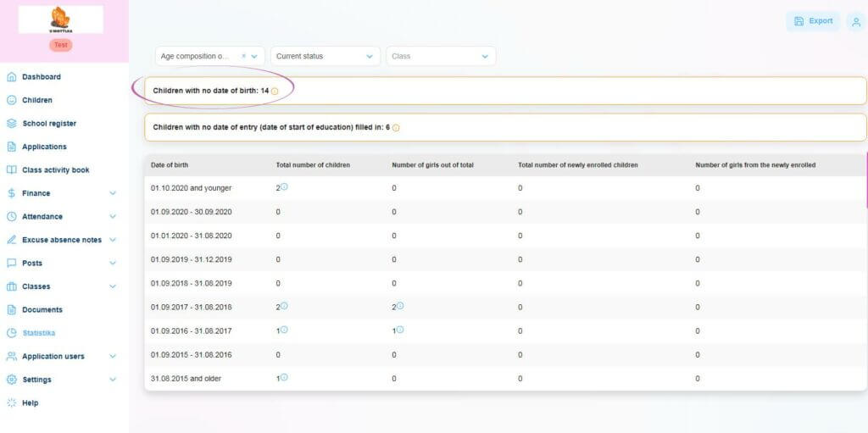This screenshot has height=433, width=868.
Task: Click the 01.09.2020 - 30.09.2020 row label
Action: click(191, 212)
